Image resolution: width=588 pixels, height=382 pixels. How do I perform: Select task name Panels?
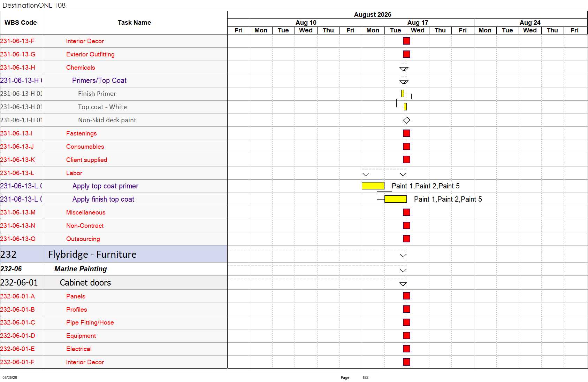pos(76,296)
